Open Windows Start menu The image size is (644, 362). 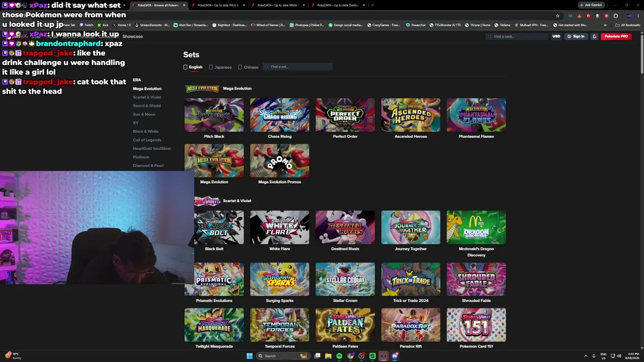click(250, 356)
